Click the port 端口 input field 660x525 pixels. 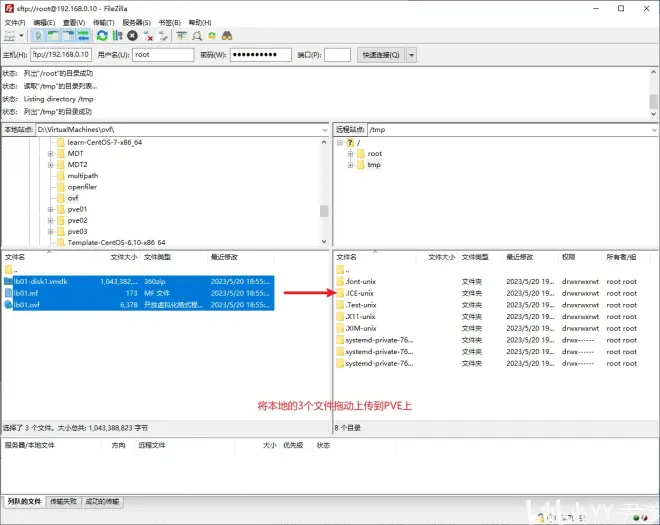tap(337, 55)
